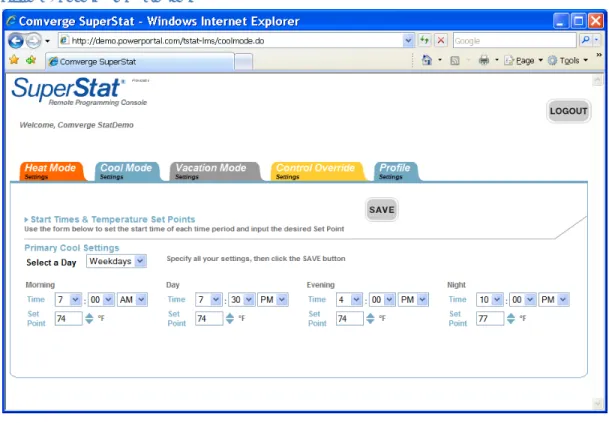
Task: Click 'Welcome, Comverge StatDemo' text
Action: pyautogui.click(x=77, y=125)
